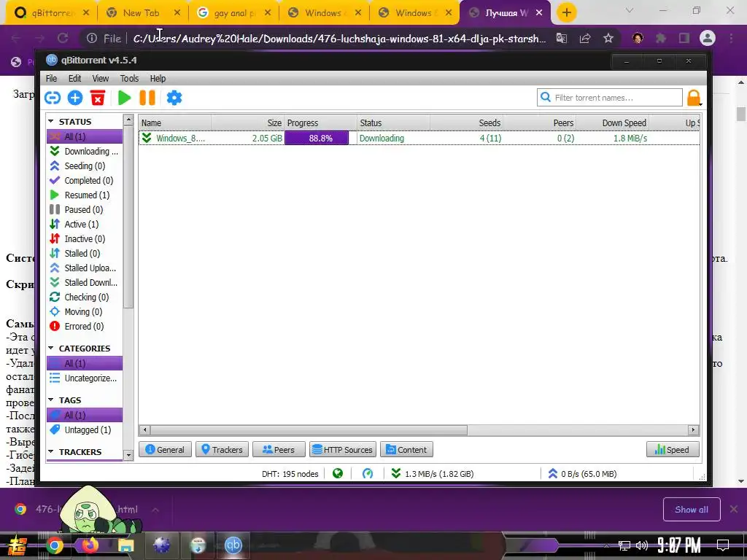
Task: Click the torrent list horizontal scrollbar
Action: pyautogui.click(x=307, y=430)
